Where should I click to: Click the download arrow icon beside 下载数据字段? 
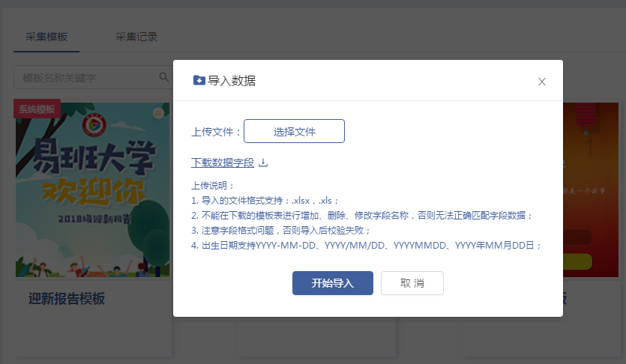tap(263, 163)
